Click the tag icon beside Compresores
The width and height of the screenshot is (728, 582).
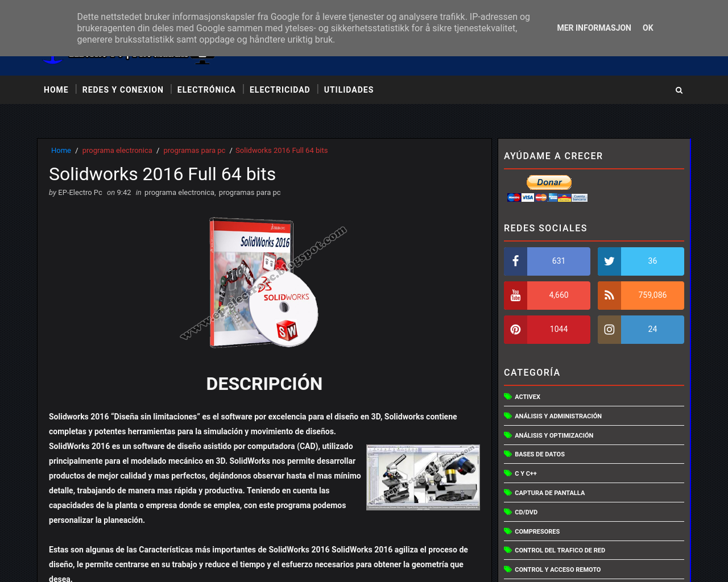coord(508,531)
